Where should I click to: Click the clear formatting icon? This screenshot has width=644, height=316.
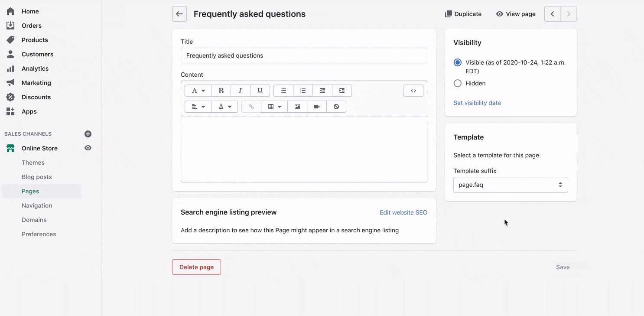coord(336,107)
